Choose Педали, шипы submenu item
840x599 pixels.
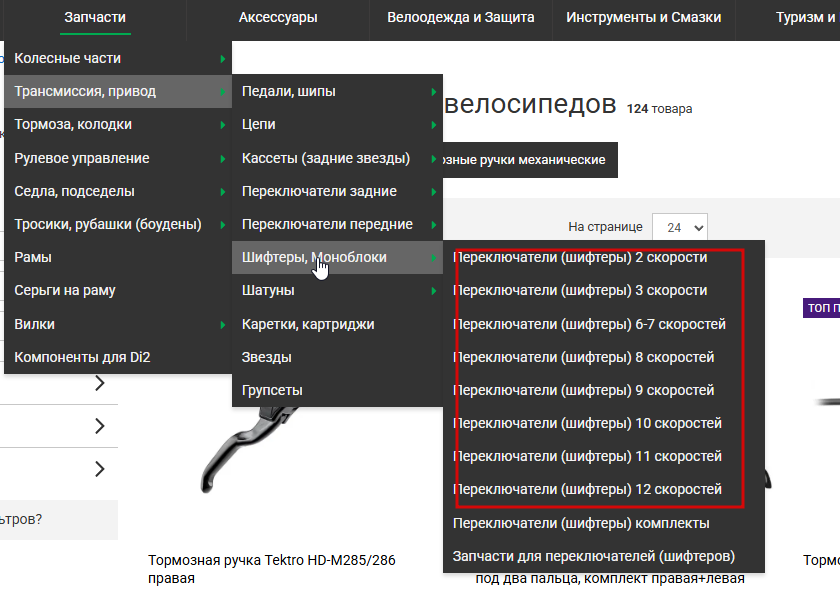coord(338,91)
